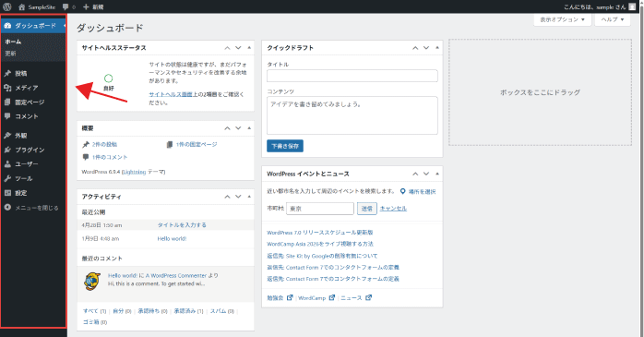This screenshot has width=644, height=337.
Task: Click commenter avatar thumbnail
Action: tap(92, 282)
